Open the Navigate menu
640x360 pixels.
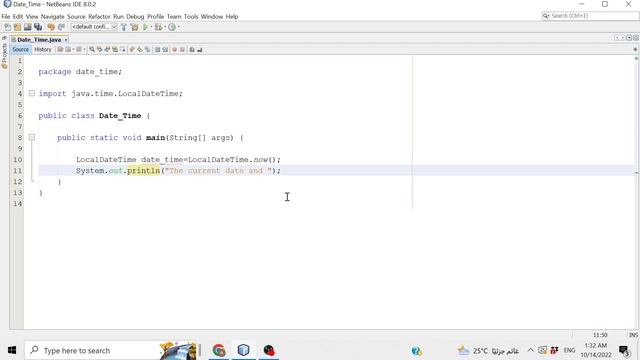tap(53, 17)
